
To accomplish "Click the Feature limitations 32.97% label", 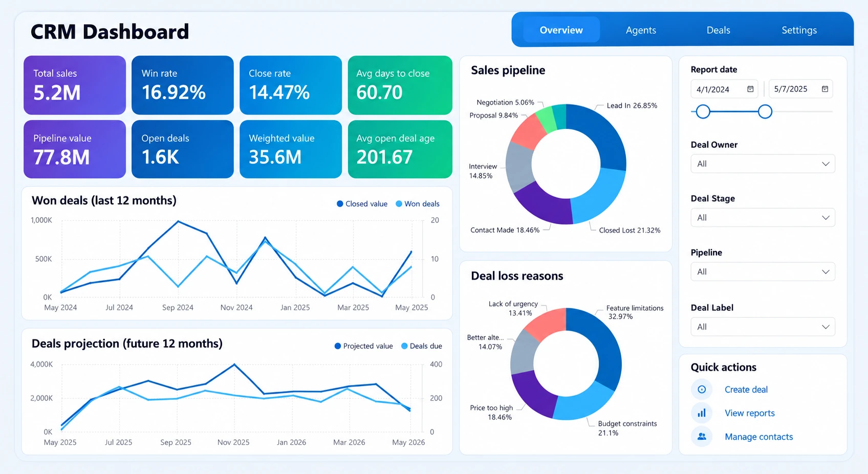I will (635, 312).
